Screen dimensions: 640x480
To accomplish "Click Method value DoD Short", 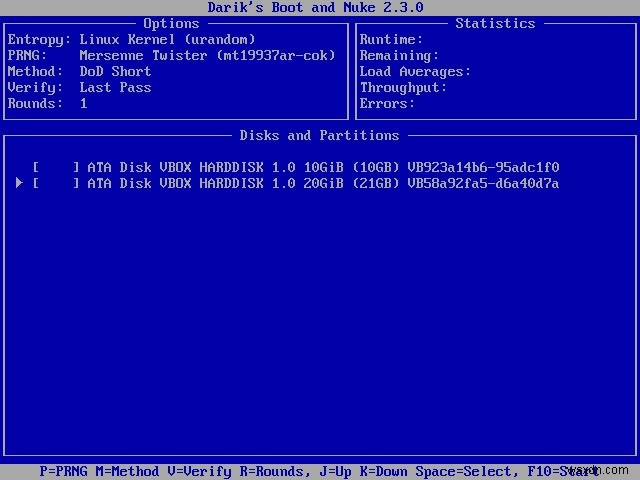I will point(116,71).
